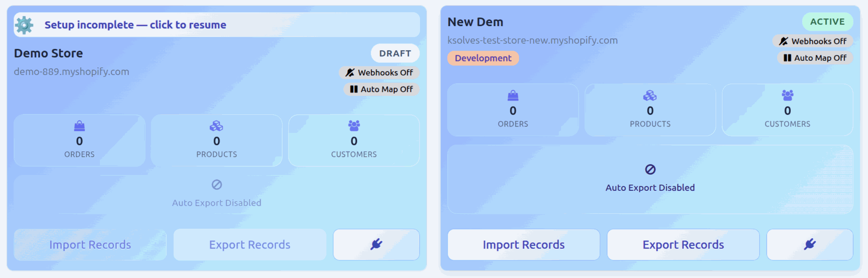
Task: Toggle Webhooks Off badge on Demo Store
Action: tap(379, 73)
